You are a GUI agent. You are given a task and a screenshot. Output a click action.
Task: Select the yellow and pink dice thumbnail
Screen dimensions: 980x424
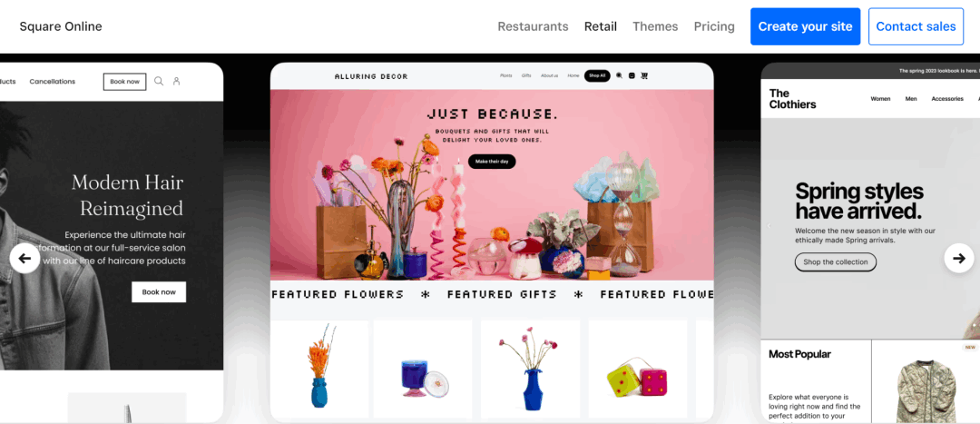(638, 369)
